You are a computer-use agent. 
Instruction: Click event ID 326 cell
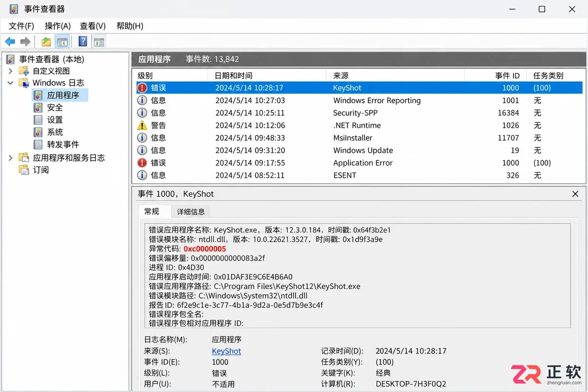click(512, 175)
